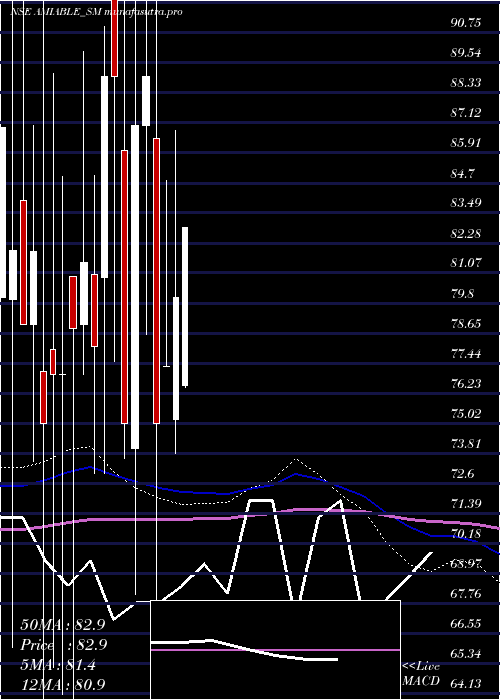Click the tall white candlestick reaching 88.33
This screenshot has height=700, width=500.
coord(104,177)
